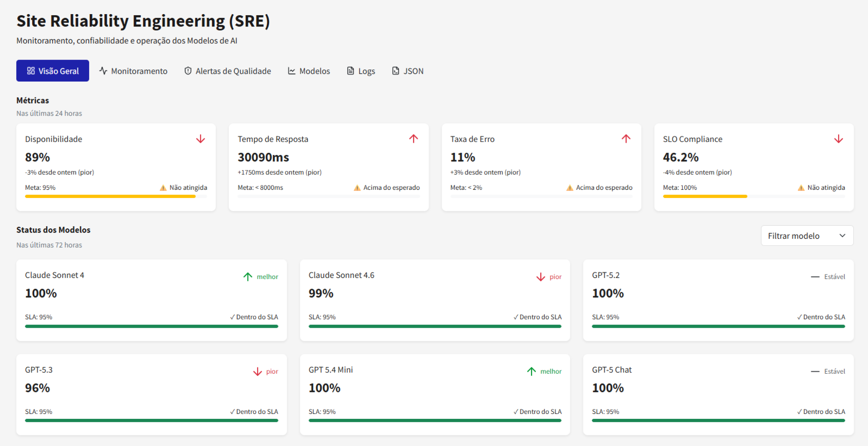Click the Site Reliability Engineering (SRE) title
This screenshot has height=446, width=868.
click(143, 21)
